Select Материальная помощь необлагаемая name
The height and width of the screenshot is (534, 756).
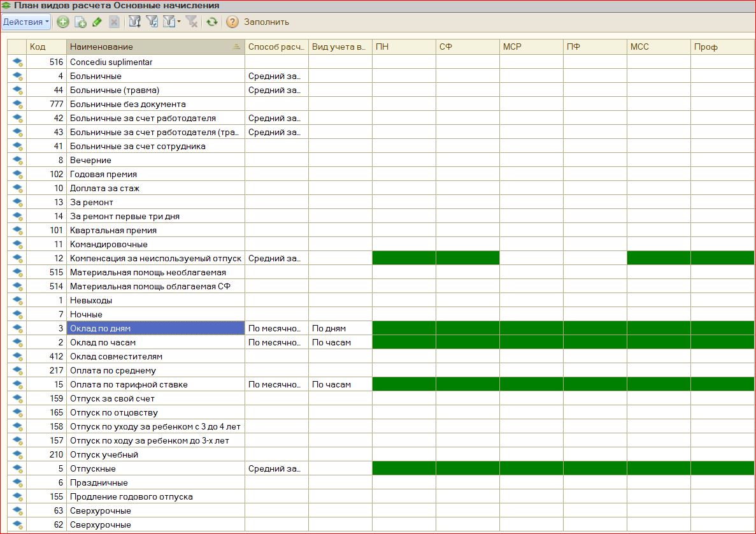click(x=156, y=272)
